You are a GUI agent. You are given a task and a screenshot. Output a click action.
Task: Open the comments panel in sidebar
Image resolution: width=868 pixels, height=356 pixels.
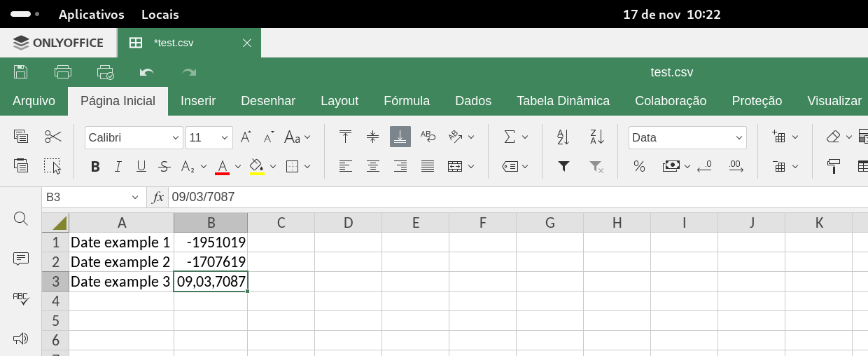[21, 259]
